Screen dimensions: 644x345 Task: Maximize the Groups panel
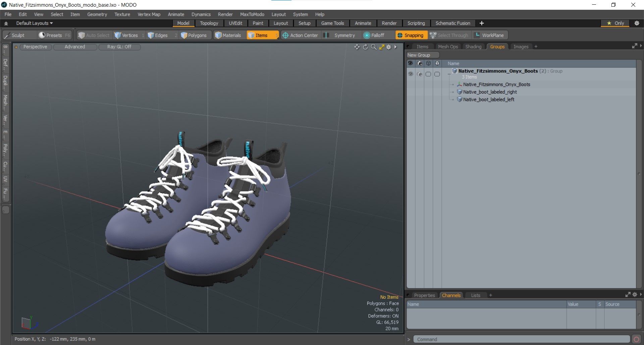[635, 46]
